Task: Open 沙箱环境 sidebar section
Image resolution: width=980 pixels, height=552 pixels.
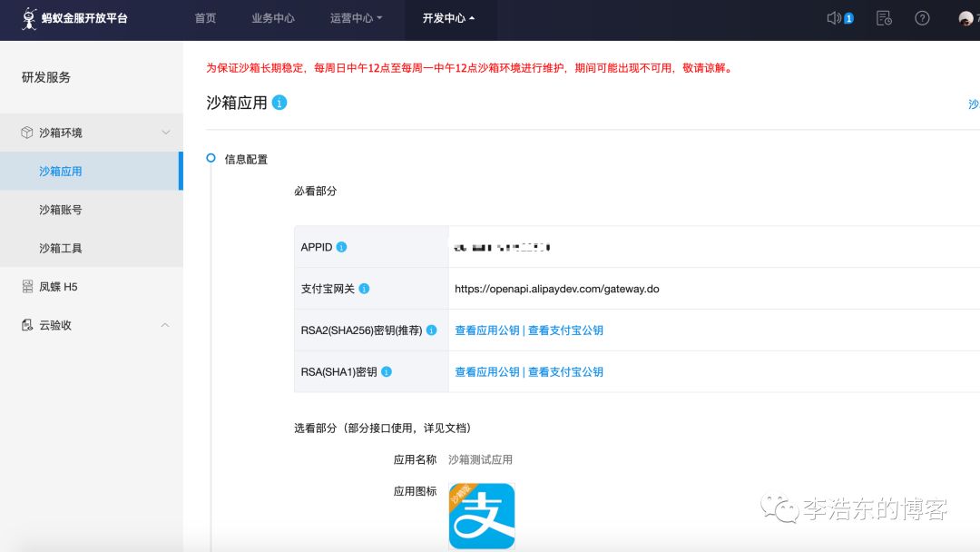Action: [92, 133]
